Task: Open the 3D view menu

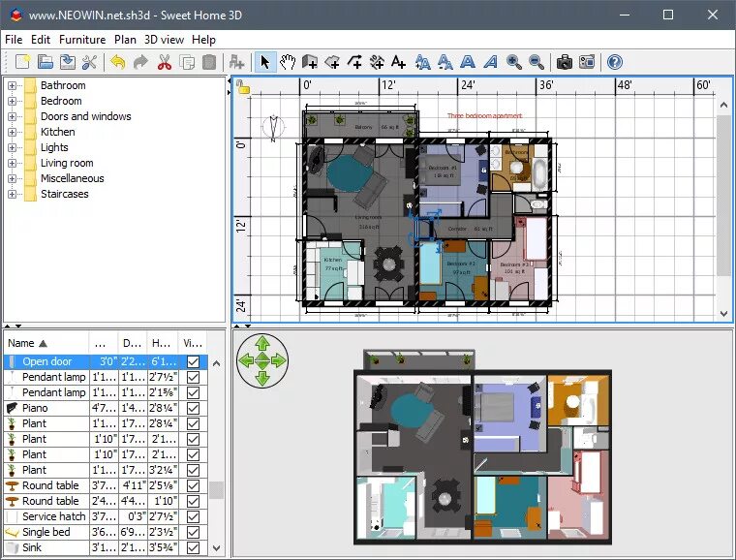Action: click(164, 40)
